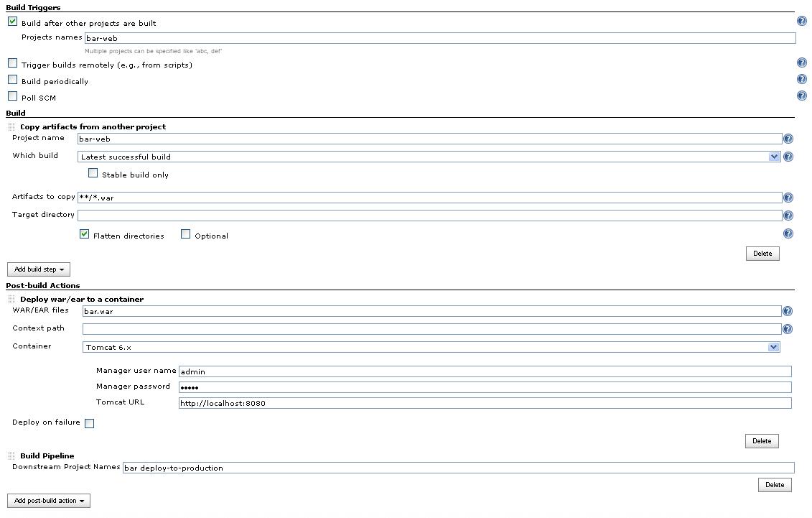Uncheck Flatten directories
Image resolution: width=812 pixels, height=518 pixels.
point(85,234)
